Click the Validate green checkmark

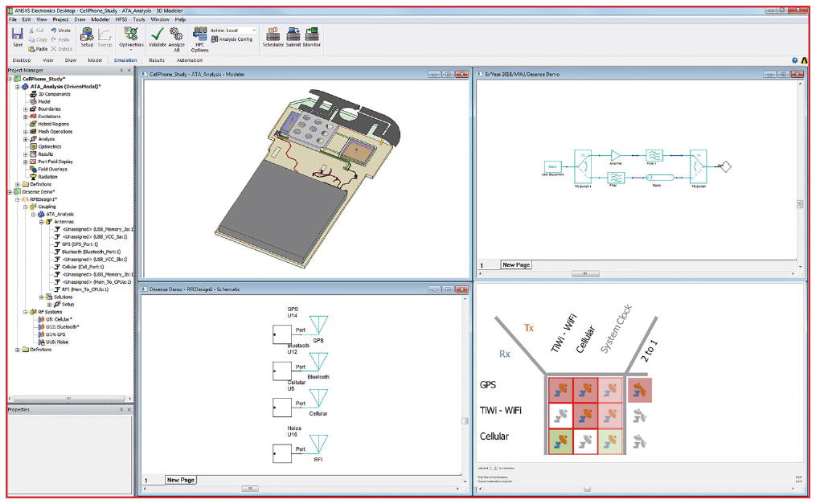point(157,35)
